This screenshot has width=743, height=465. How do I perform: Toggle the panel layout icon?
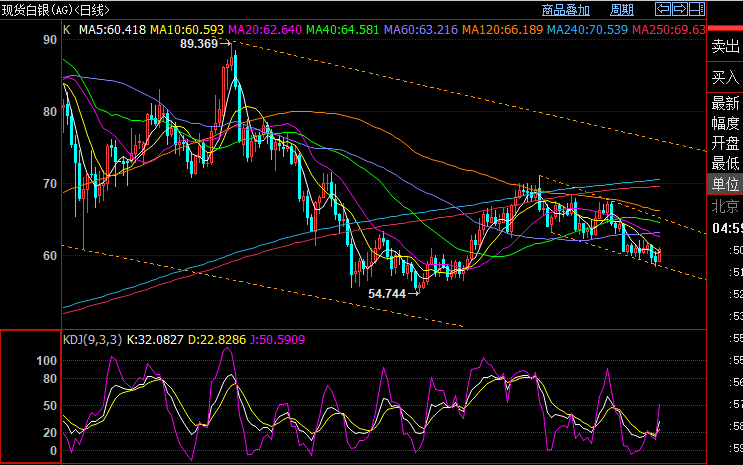pos(697,9)
